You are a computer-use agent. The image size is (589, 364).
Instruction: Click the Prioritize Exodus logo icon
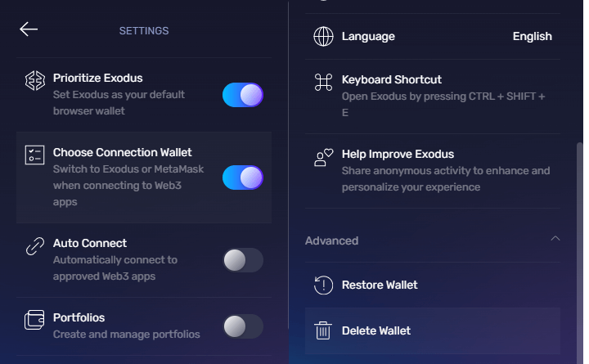pyautogui.click(x=34, y=80)
